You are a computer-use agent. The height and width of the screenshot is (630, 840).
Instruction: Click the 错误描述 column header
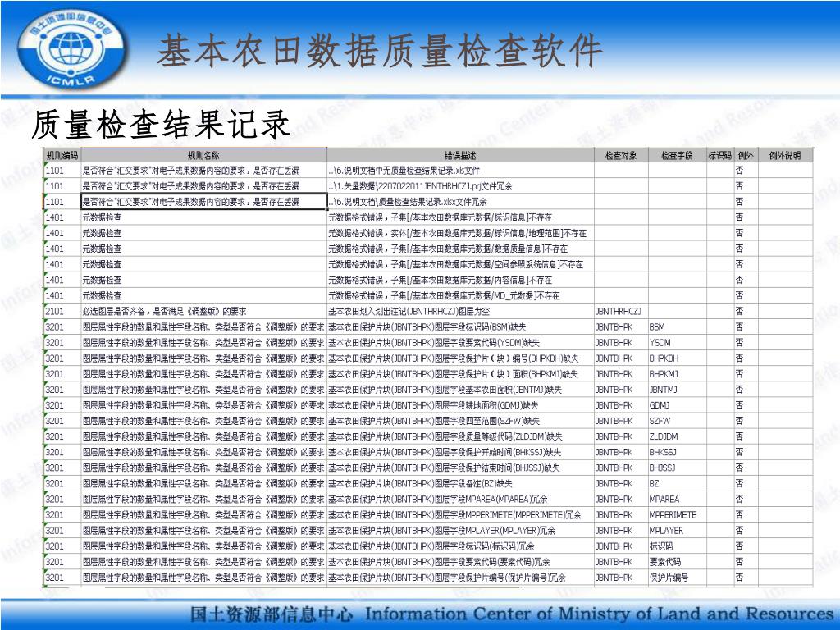tap(460, 155)
